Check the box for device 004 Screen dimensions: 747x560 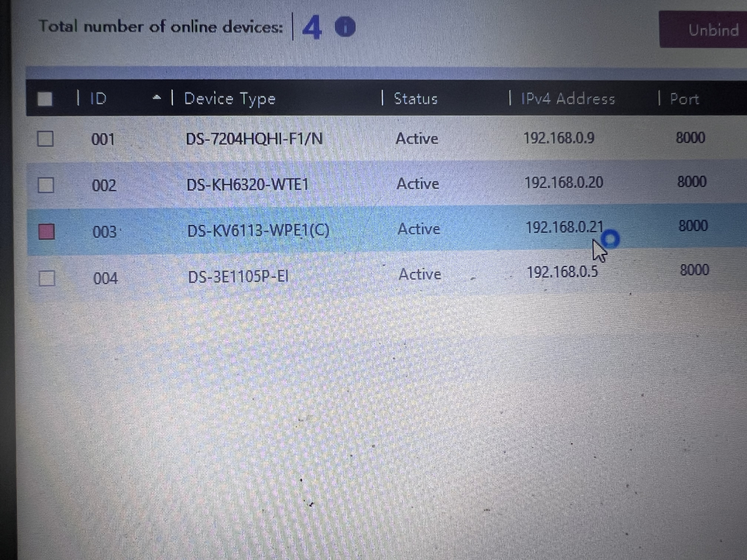[47, 279]
